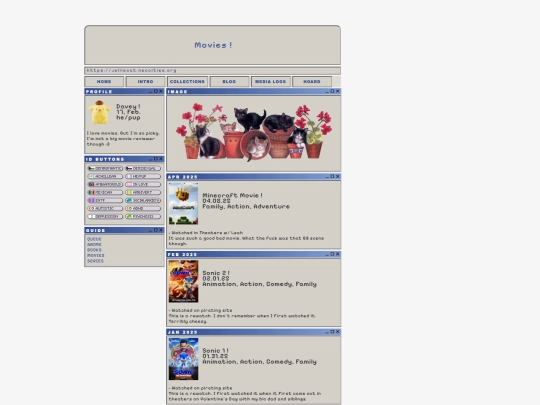Open the ANIME link in Guide

(x=94, y=245)
